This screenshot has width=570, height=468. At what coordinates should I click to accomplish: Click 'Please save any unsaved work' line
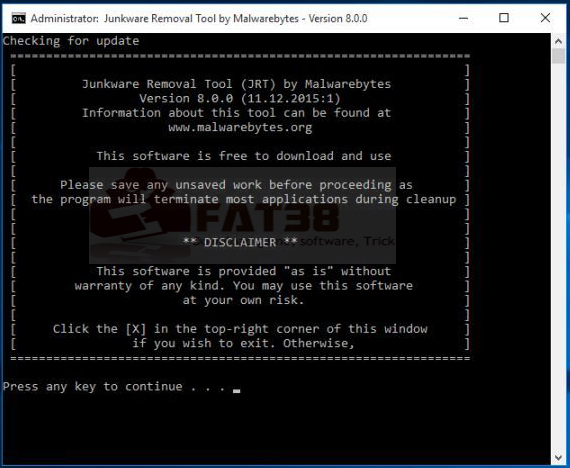click(237, 185)
